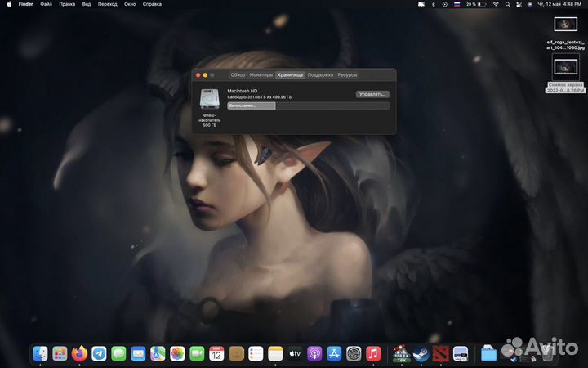Screen dimensions: 588x368
Task: Switch to the Поддержка tab
Action: coord(320,75)
